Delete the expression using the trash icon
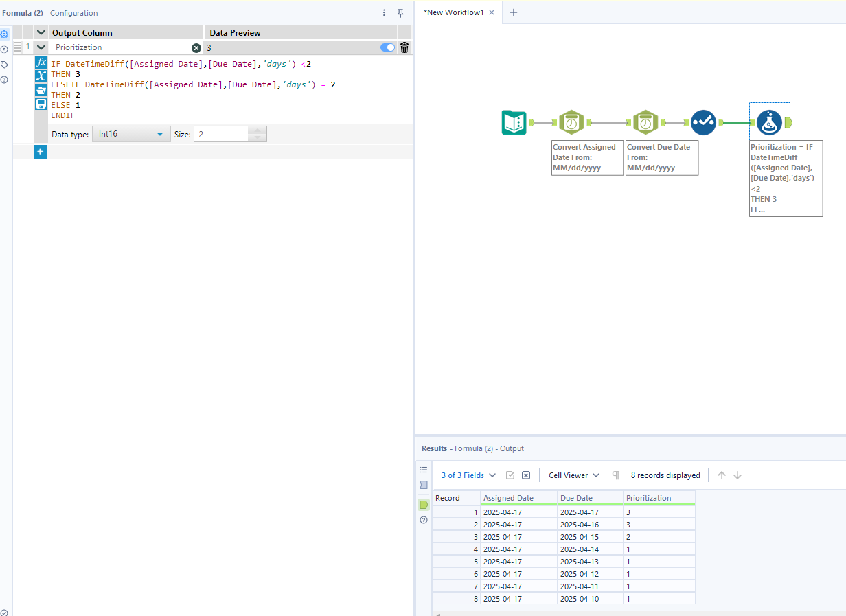 [404, 47]
